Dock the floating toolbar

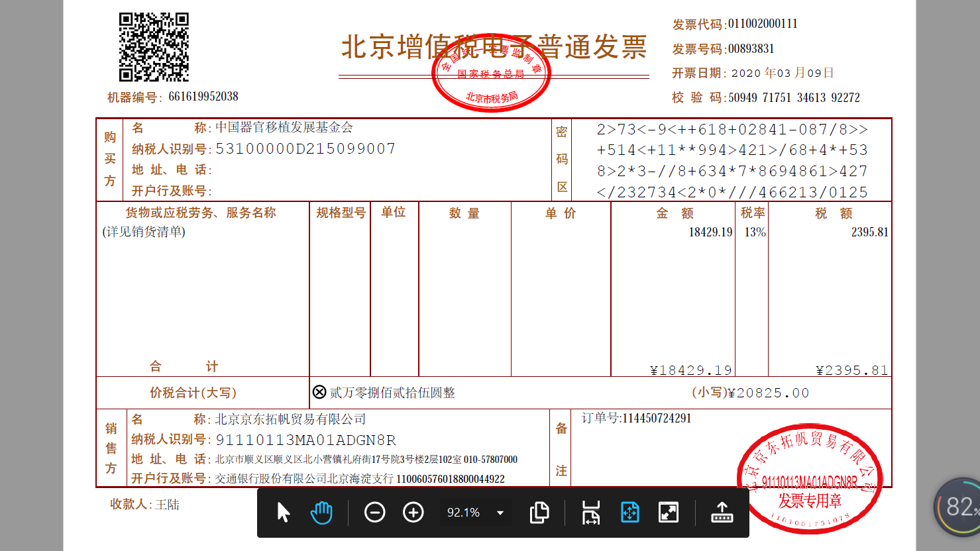point(722,513)
